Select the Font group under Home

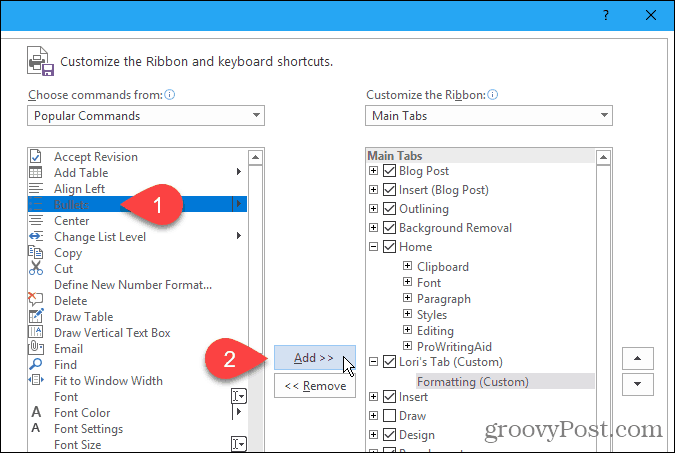[429, 282]
